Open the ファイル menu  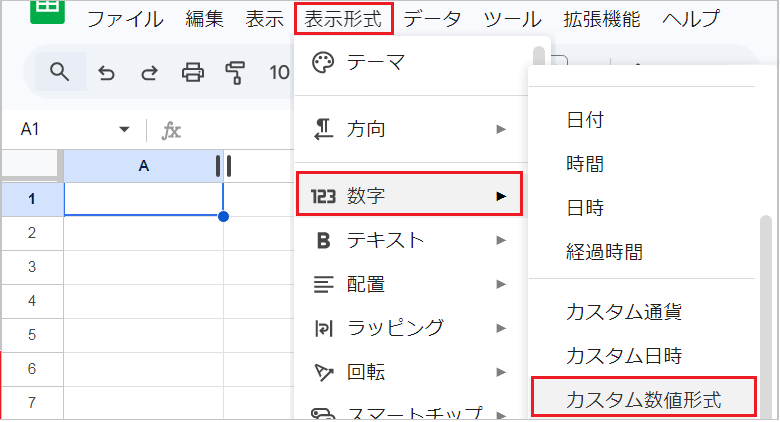pos(125,19)
